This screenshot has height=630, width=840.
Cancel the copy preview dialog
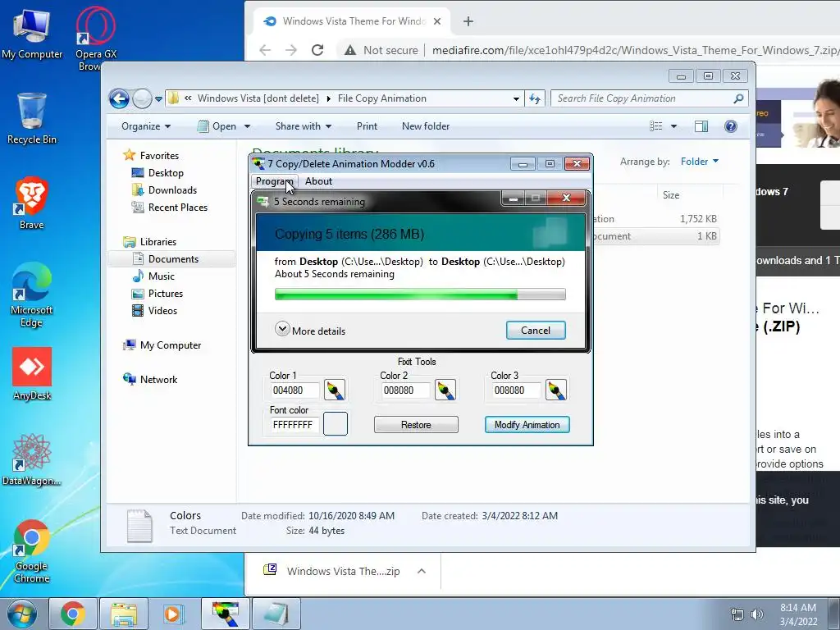click(536, 331)
